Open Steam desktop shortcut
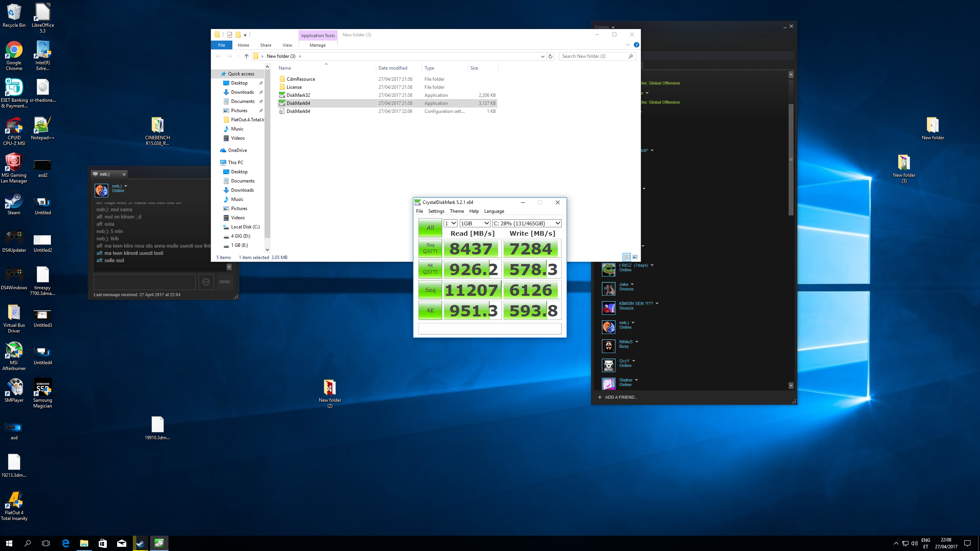 point(14,203)
